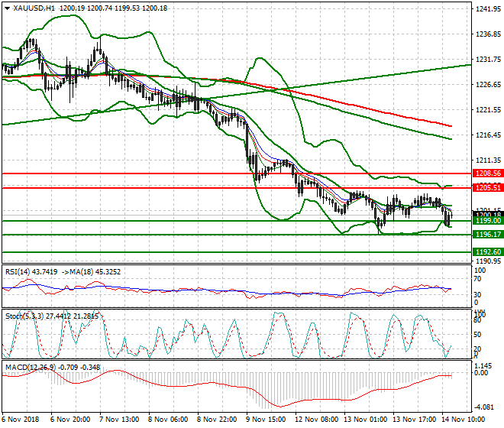Click the 1190.95 price axis value
Screen dimensions: 504x428
(488, 261)
